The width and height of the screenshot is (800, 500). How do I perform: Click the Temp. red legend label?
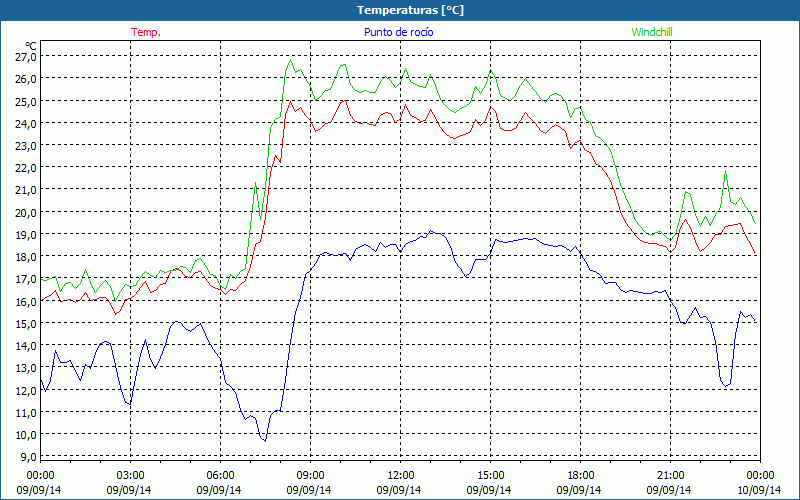(146, 32)
